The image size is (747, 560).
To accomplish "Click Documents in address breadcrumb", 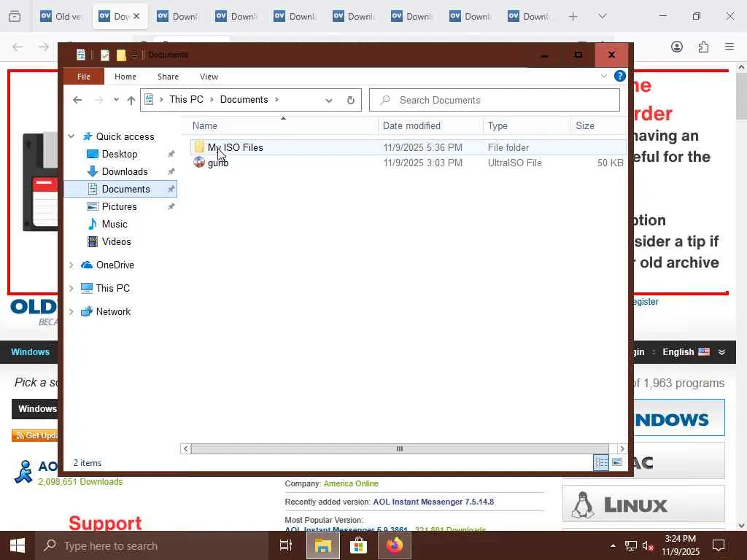I will pyautogui.click(x=244, y=99).
